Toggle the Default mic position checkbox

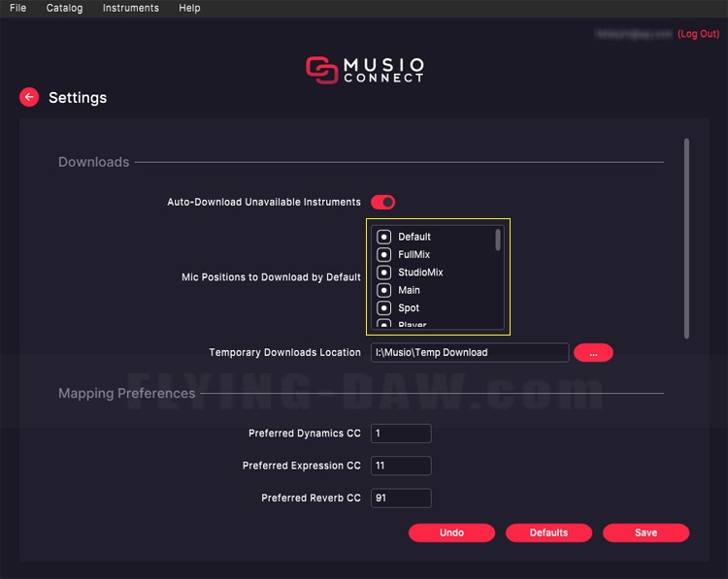pyautogui.click(x=383, y=237)
